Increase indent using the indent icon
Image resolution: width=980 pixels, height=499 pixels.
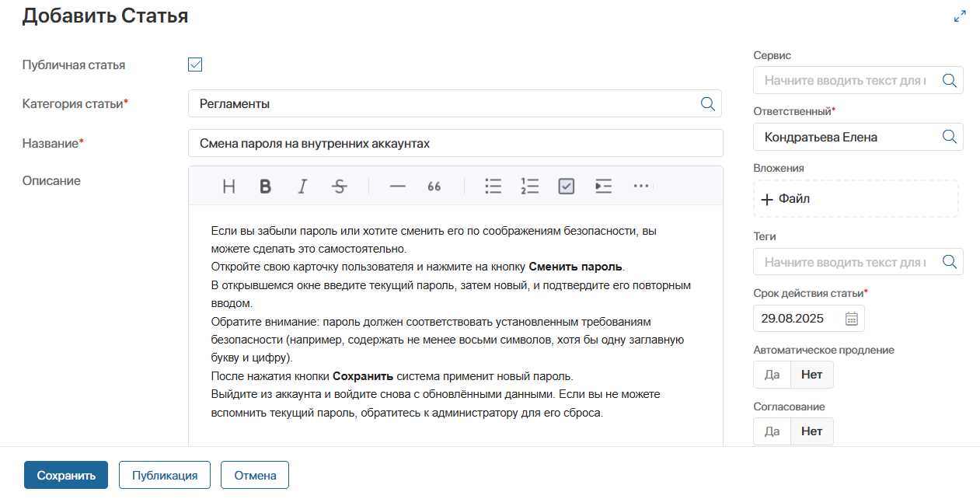(x=603, y=186)
